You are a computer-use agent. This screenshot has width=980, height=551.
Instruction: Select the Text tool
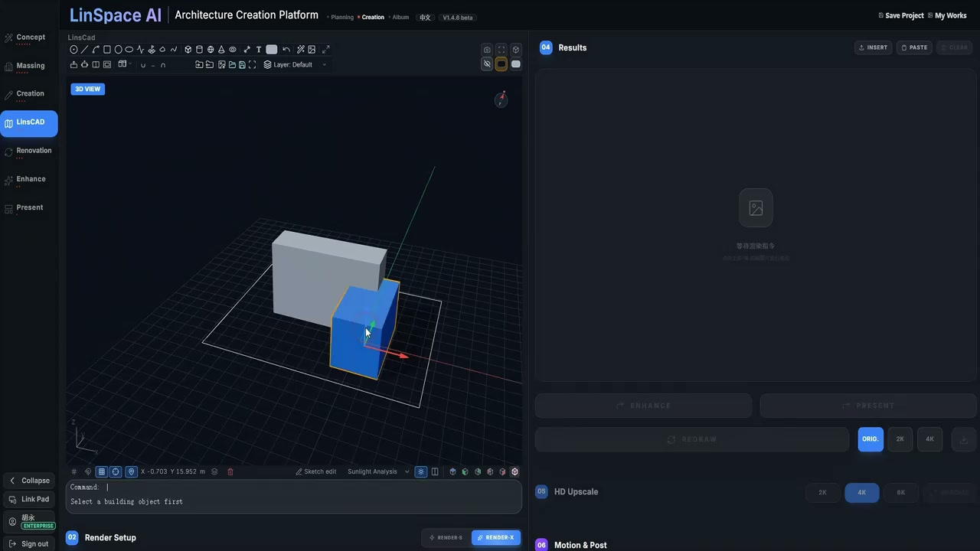(260, 50)
